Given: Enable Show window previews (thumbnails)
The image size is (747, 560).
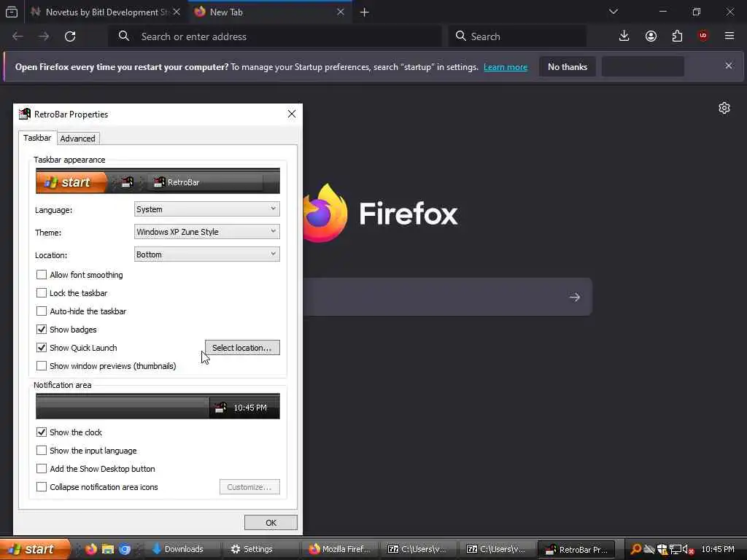Looking at the screenshot, I should click(x=42, y=366).
